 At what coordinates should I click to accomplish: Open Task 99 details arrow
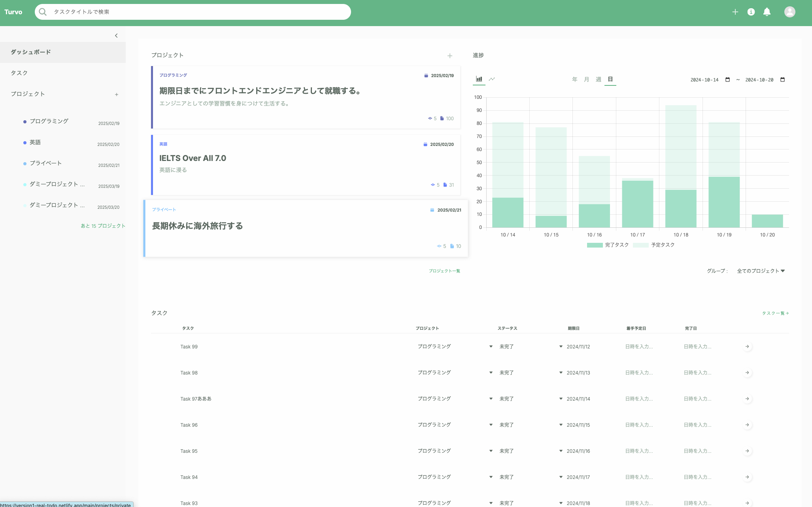click(x=747, y=346)
